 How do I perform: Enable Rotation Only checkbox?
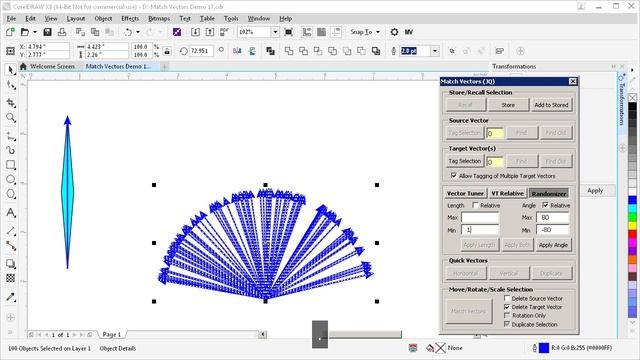[x=507, y=315]
